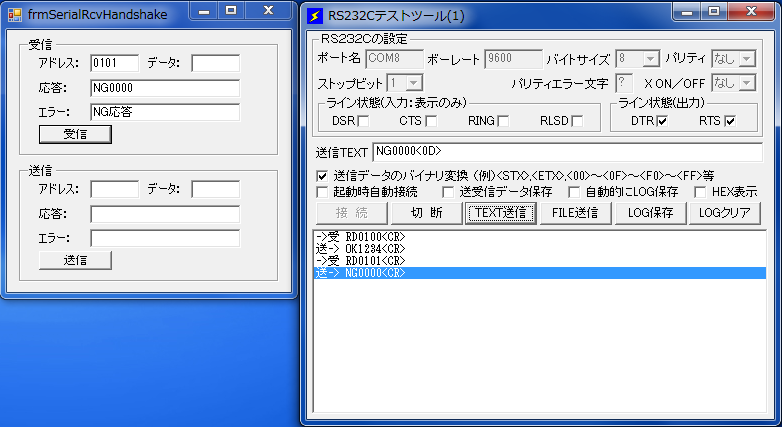Click the 受信 データ input field

[x=215, y=63]
